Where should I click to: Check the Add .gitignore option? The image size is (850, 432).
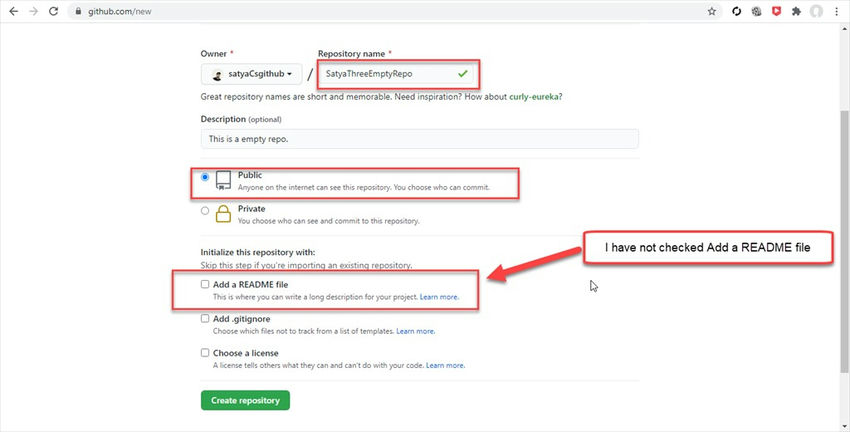205,319
